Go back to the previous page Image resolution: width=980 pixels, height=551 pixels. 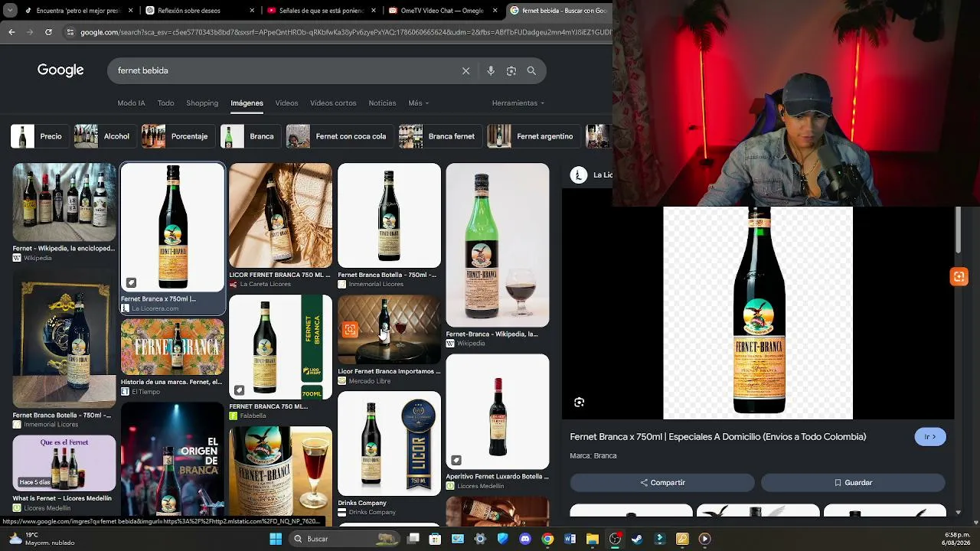11,32
